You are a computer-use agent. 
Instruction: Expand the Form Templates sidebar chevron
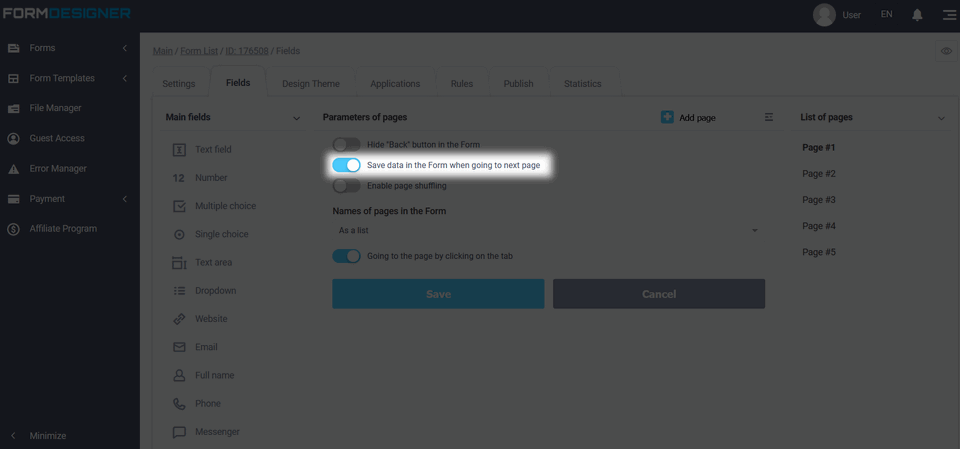[124, 78]
